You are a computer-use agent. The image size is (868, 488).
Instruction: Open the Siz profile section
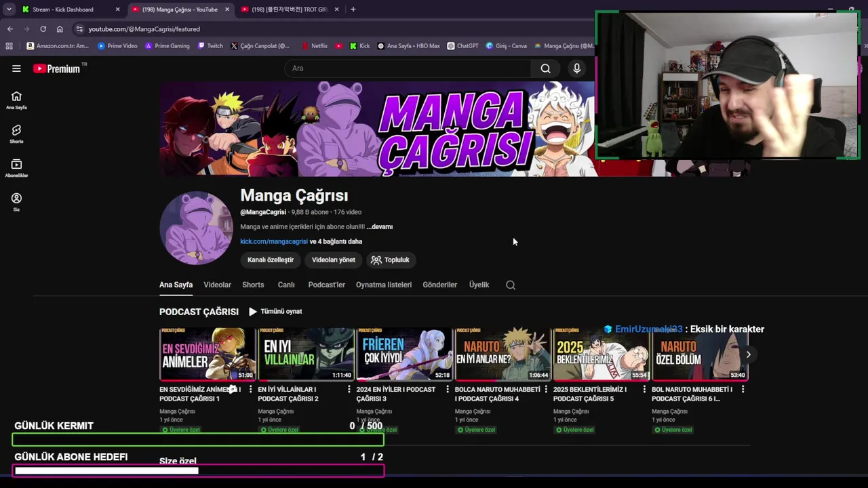pyautogui.click(x=16, y=202)
